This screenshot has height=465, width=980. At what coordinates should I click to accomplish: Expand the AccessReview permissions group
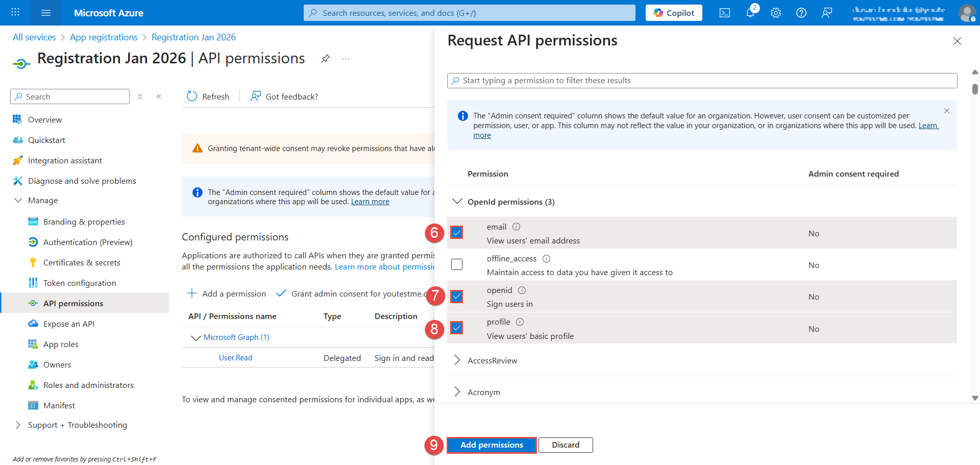coord(457,360)
